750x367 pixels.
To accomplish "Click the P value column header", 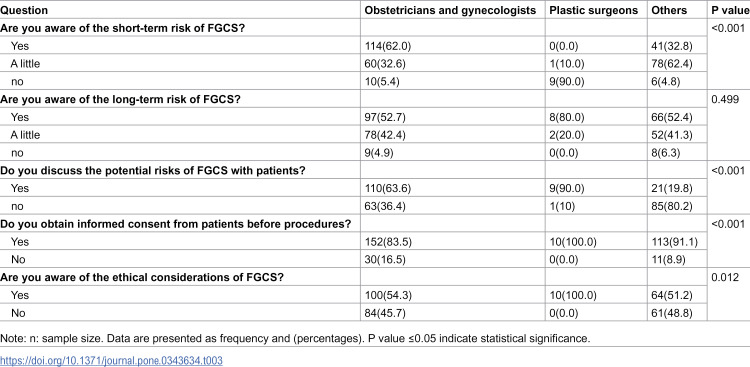I will pos(728,10).
